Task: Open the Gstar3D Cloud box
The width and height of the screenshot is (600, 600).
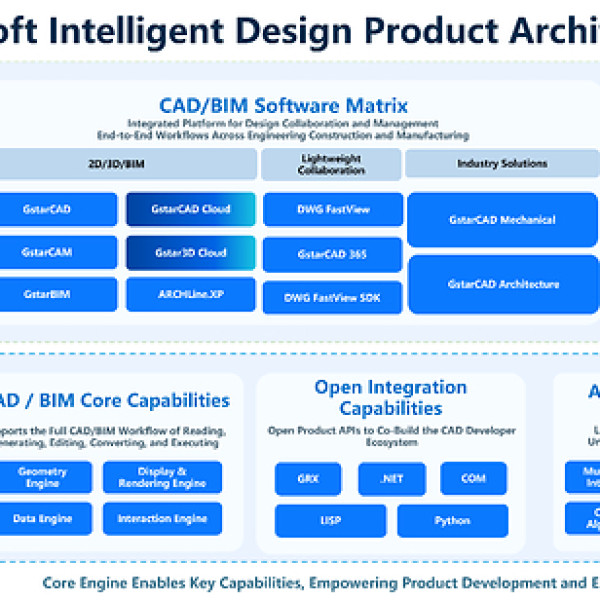Action: [x=191, y=253]
